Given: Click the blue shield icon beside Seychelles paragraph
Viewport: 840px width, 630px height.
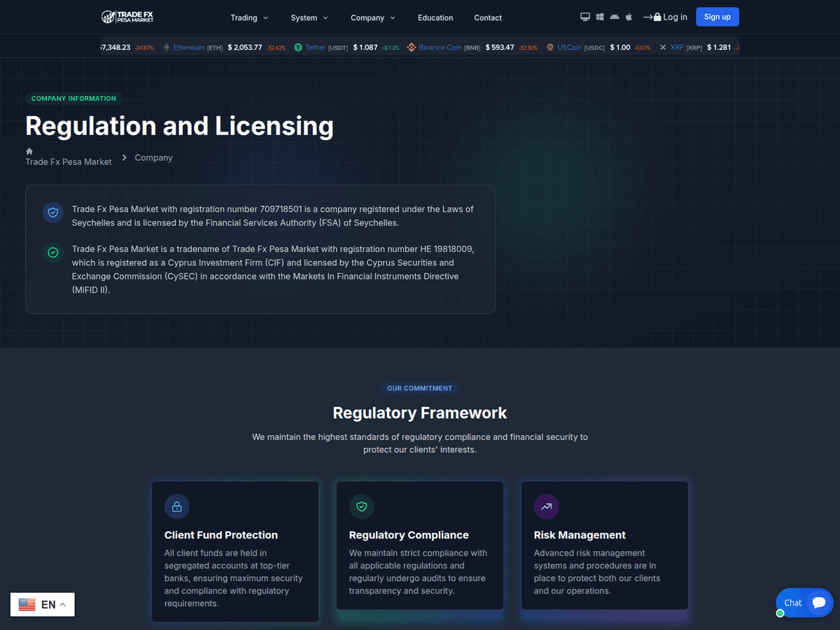Looking at the screenshot, I should [52, 213].
